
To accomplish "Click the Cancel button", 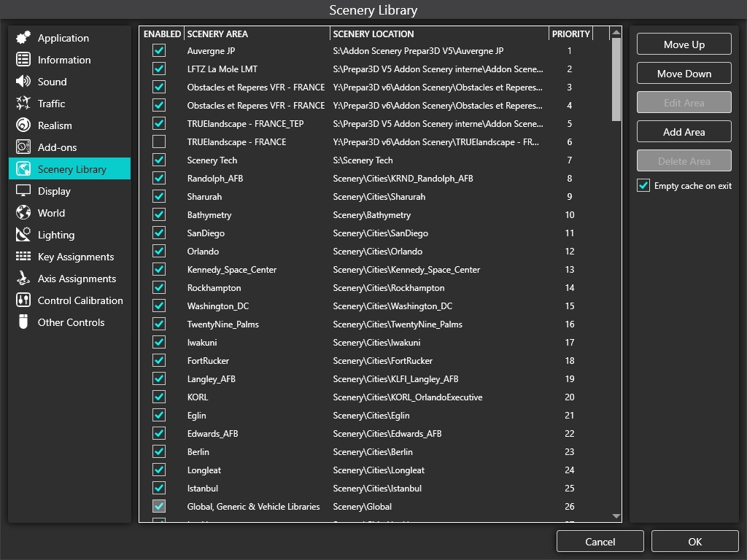I will click(600, 542).
